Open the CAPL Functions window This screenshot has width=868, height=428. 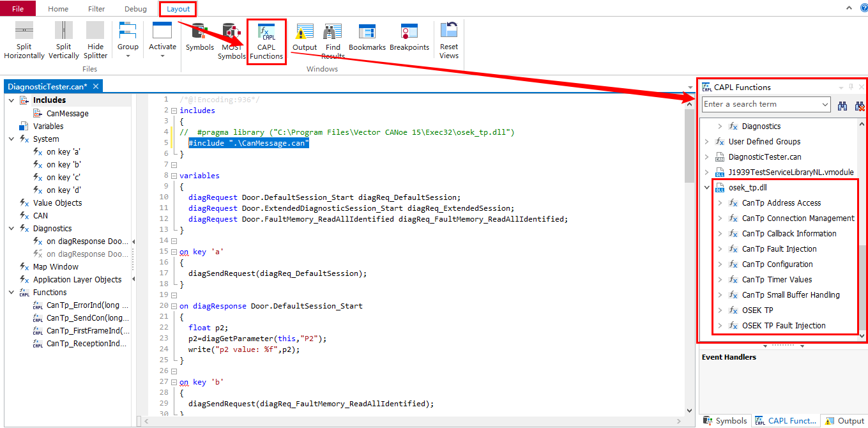(266, 42)
